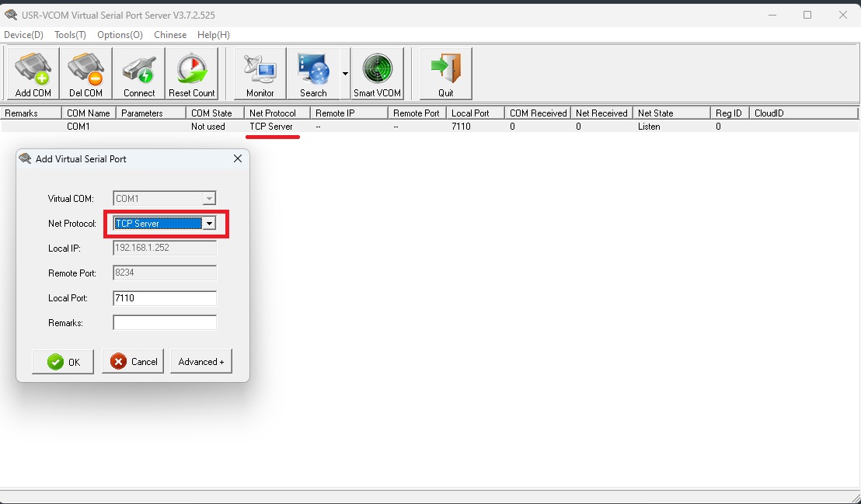Click the Del COM toolbar icon
861x504 pixels.
coord(85,74)
